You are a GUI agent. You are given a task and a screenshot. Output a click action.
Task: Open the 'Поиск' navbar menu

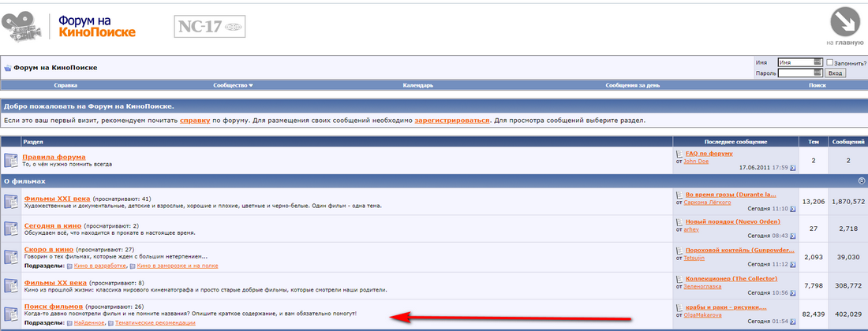[817, 85]
